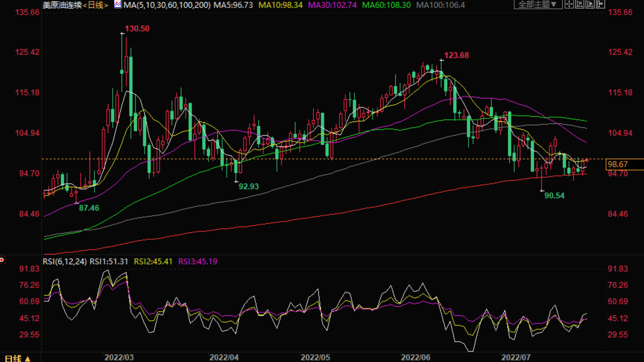Image resolution: width=644 pixels, height=362 pixels.
Task: Click the 90.54 low price marker
Action: tap(554, 196)
